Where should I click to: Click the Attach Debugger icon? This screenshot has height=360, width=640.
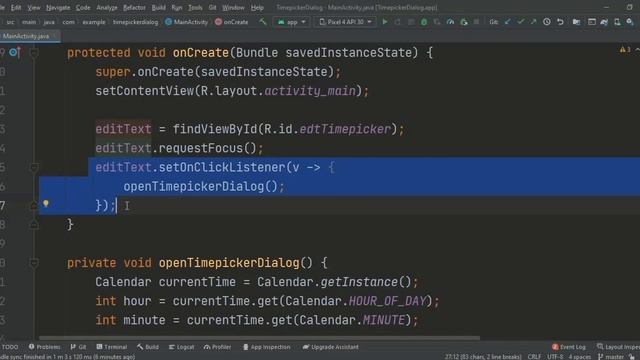pyautogui.click(x=464, y=22)
